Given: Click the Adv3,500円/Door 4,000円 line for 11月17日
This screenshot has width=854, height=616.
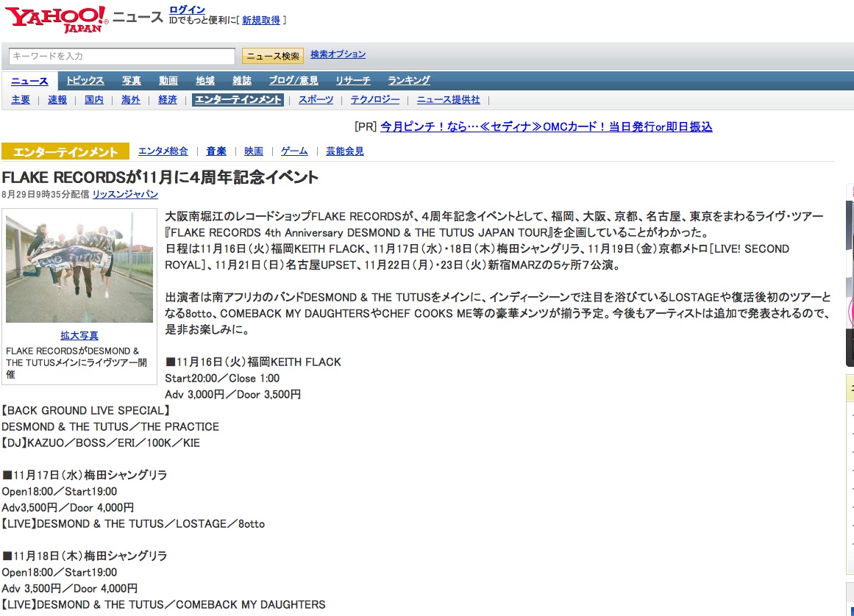Looking at the screenshot, I should [x=68, y=508].
